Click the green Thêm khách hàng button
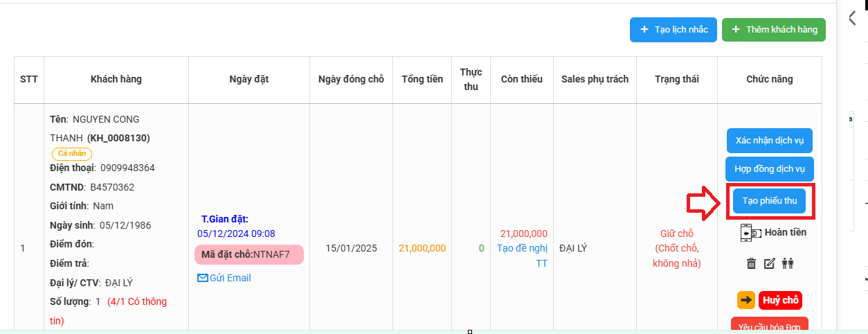 point(774,30)
